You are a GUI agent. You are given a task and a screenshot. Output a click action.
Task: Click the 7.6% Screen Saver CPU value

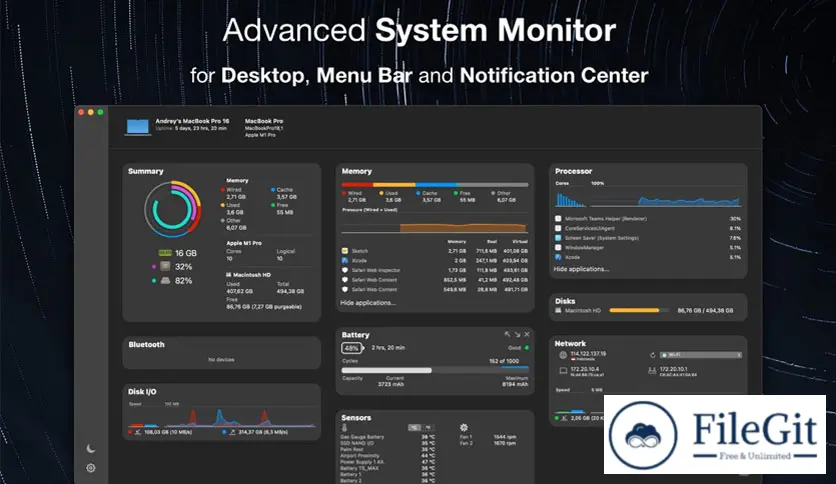pyautogui.click(x=735, y=238)
